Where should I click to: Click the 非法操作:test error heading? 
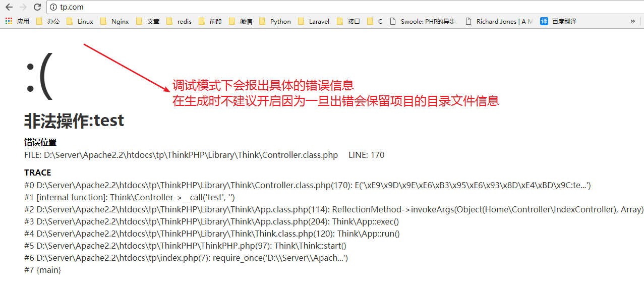pos(74,121)
